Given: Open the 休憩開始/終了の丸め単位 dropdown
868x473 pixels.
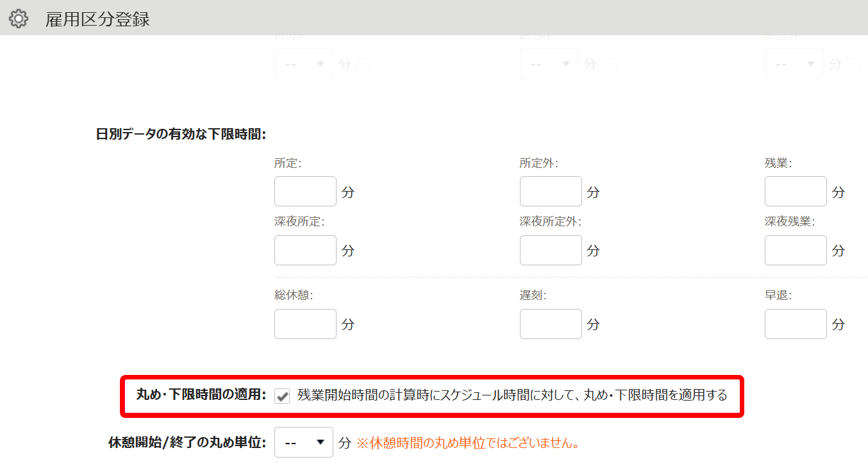Looking at the screenshot, I should [304, 442].
